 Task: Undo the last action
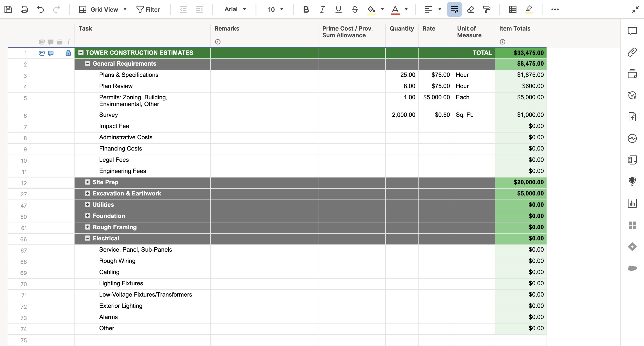coord(40,9)
